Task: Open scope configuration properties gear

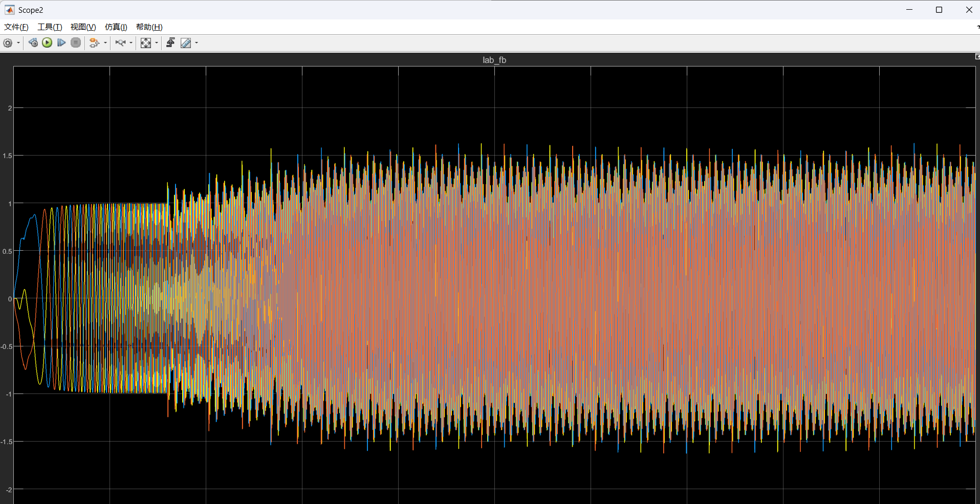Action: [x=8, y=43]
